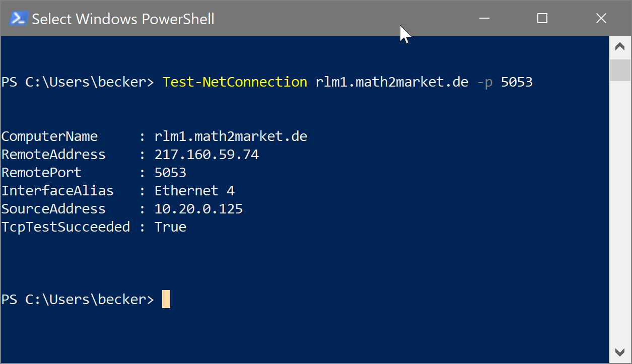
Task: Click rlm1.math2market.de in the typed command line
Action: click(392, 82)
